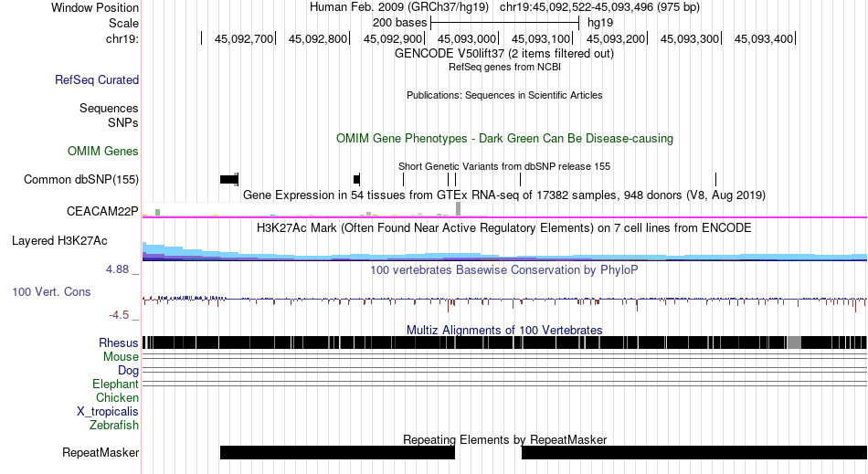Click the PhyloP conservation wiggle graph

(504, 302)
